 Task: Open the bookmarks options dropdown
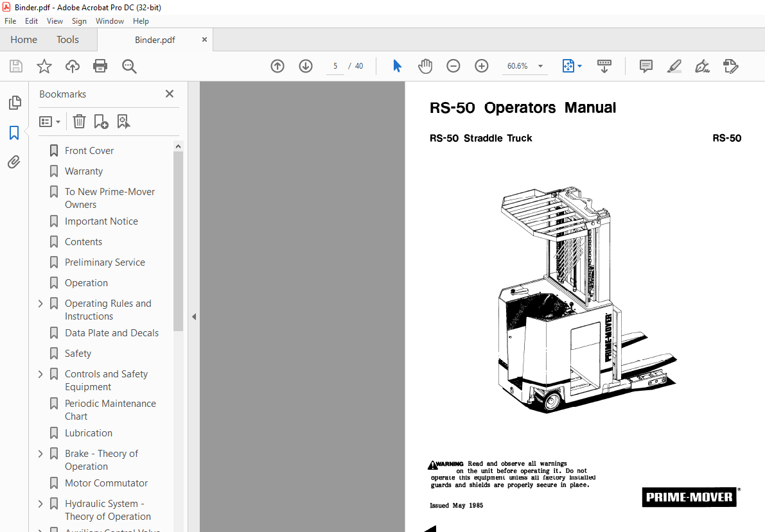(x=49, y=121)
